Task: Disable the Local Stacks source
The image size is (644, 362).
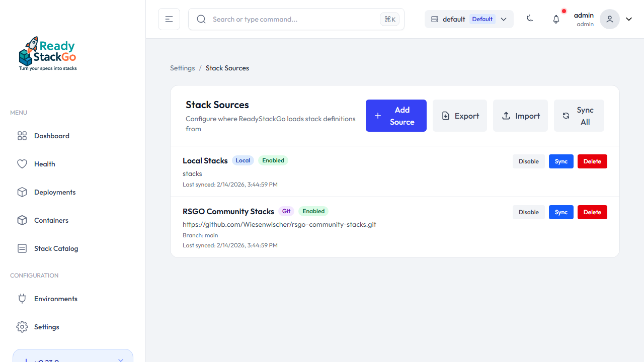Action: tap(528, 161)
